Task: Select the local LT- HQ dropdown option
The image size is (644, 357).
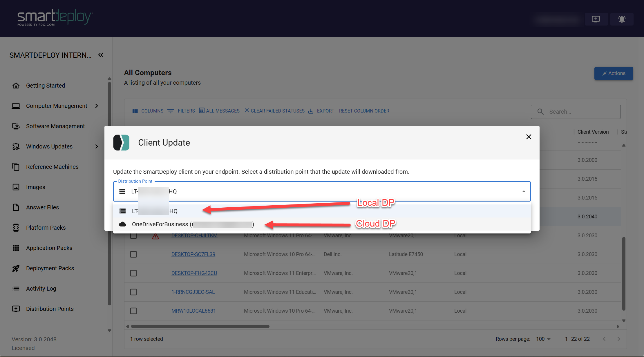Action: (x=154, y=211)
